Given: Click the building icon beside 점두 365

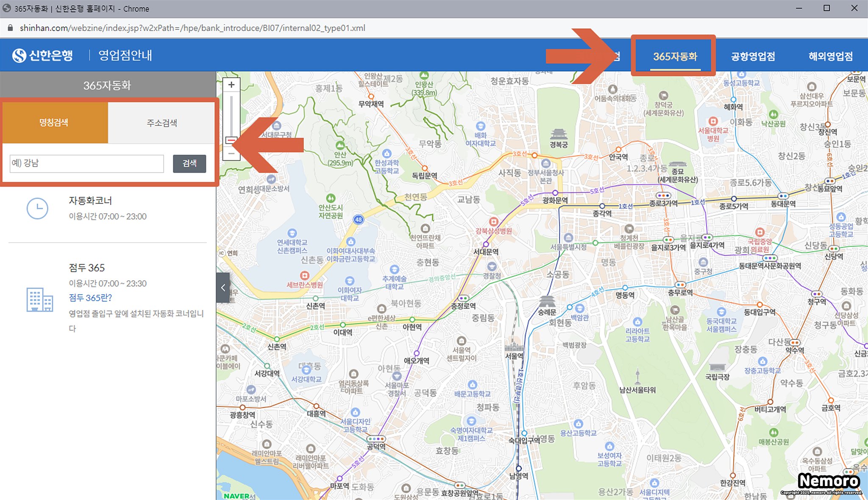Looking at the screenshot, I should click(x=39, y=299).
